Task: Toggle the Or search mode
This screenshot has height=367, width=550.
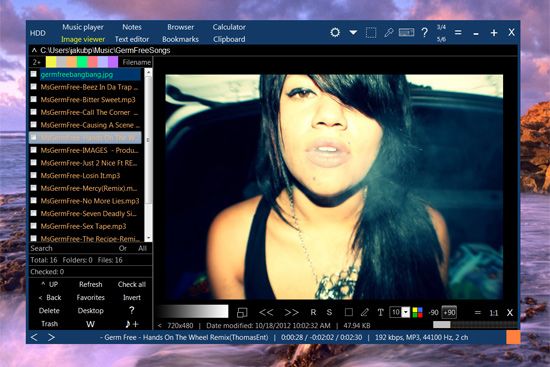Action: (122, 248)
